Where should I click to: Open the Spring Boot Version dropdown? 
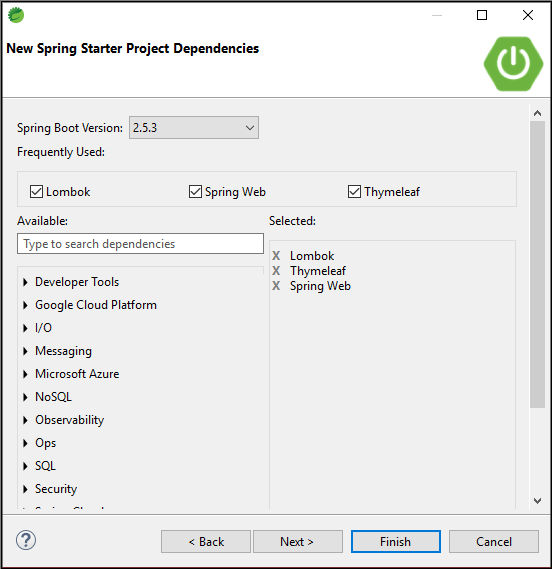(x=194, y=128)
